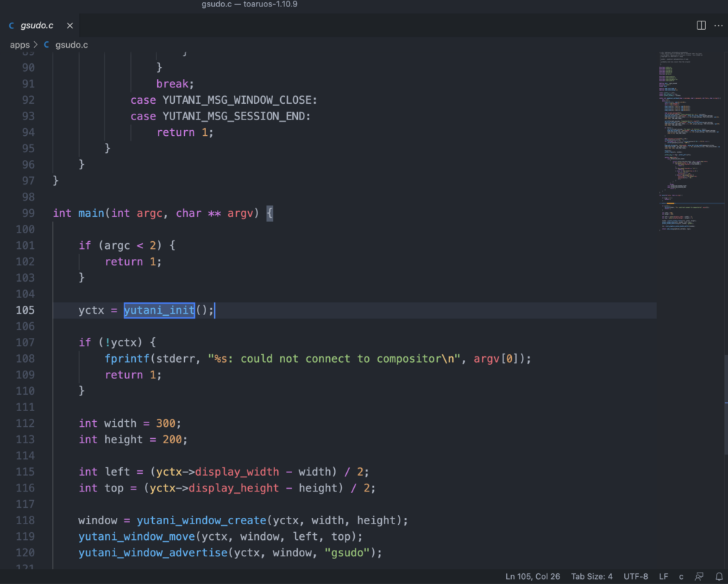
Task: Click the split editor right icon
Action: pos(701,26)
